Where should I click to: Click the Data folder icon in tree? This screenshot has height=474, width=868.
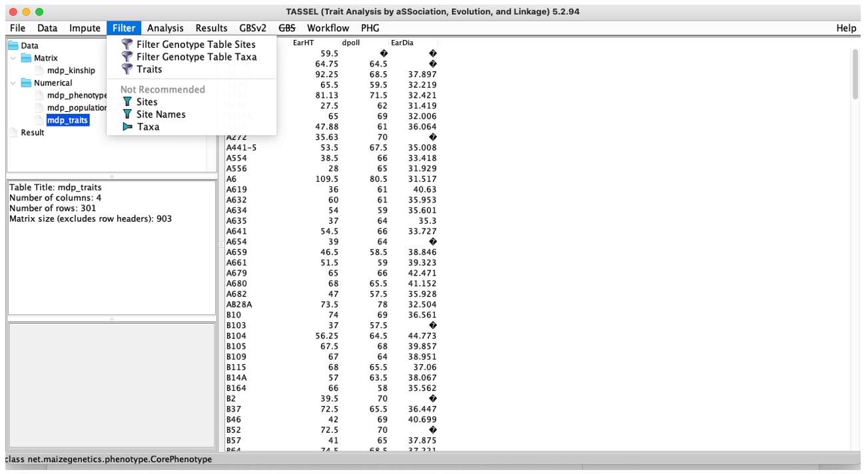click(13, 46)
